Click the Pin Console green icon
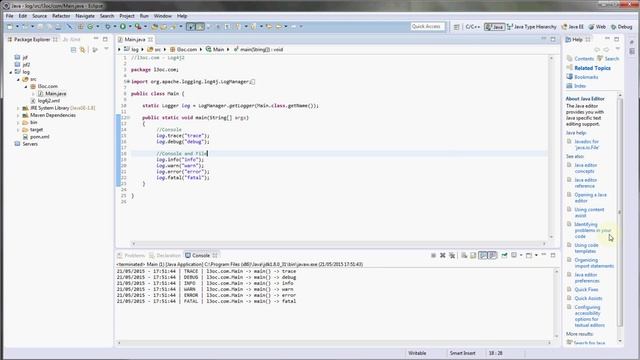This screenshot has height=360, width=640. [504, 255]
